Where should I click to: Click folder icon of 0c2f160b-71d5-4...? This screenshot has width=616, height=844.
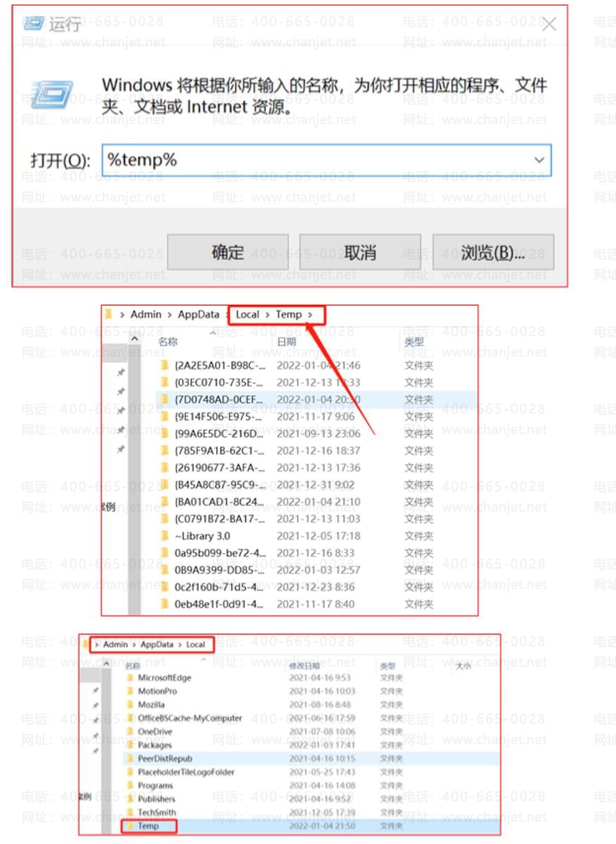[165, 588]
